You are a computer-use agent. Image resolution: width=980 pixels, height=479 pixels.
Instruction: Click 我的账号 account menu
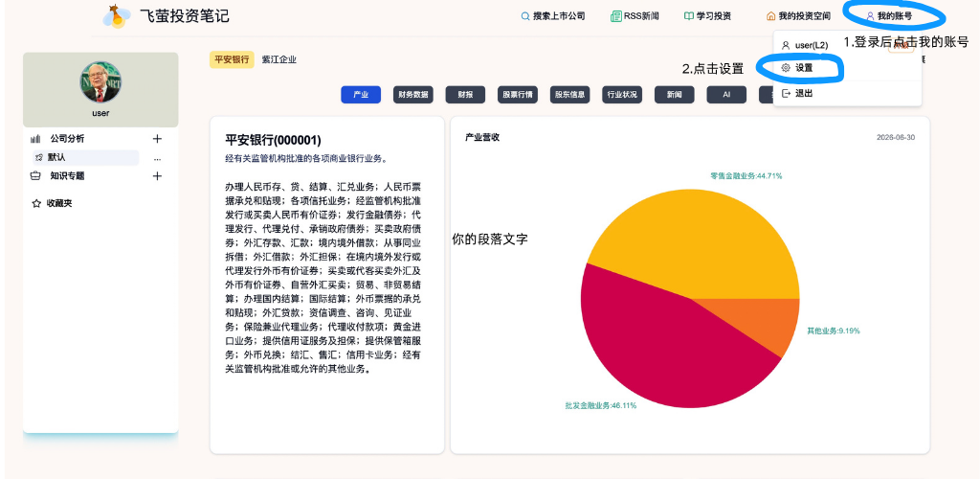889,16
